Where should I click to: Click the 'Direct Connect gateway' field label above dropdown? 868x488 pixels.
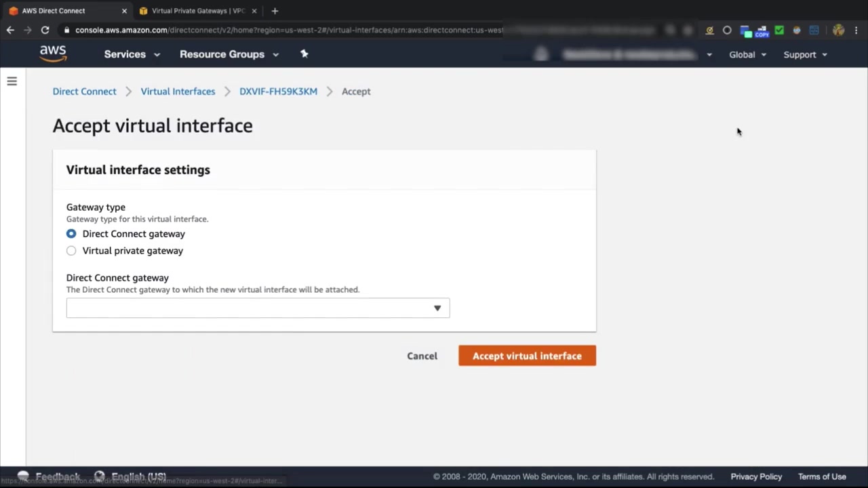[x=117, y=278]
